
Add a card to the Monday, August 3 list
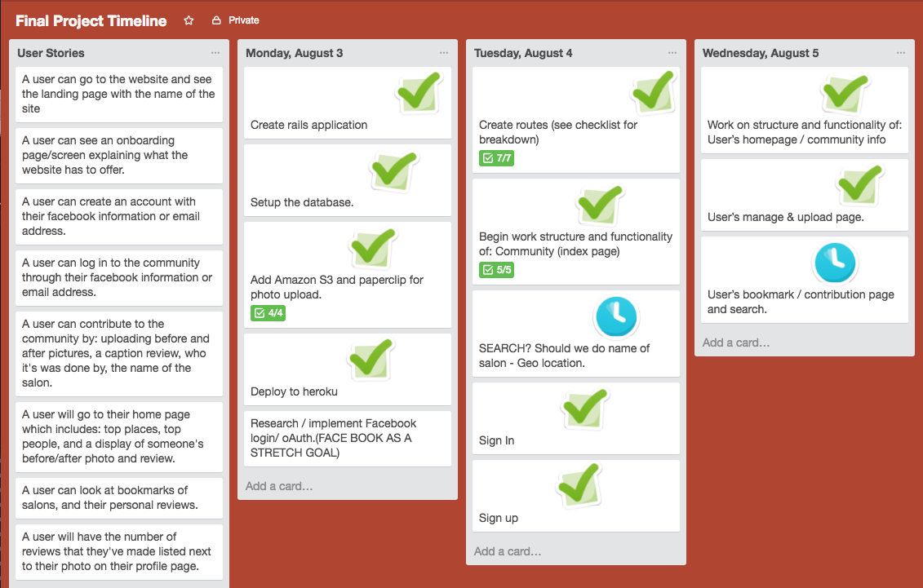[x=279, y=486]
